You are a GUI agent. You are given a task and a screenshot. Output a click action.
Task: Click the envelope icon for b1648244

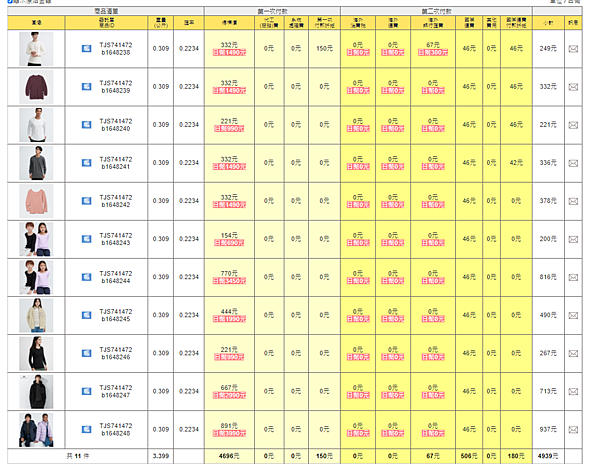[x=573, y=277]
